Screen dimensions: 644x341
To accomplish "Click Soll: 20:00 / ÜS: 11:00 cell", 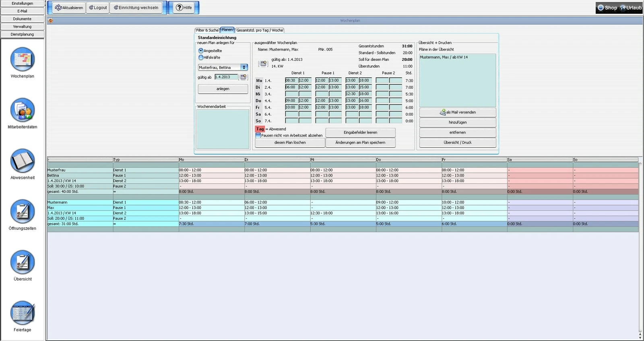I will click(80, 218).
